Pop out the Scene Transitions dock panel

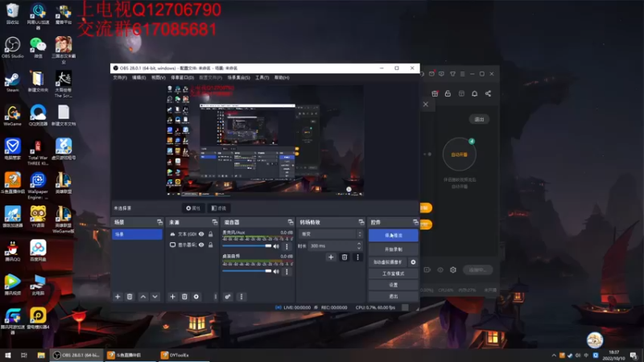point(361,222)
